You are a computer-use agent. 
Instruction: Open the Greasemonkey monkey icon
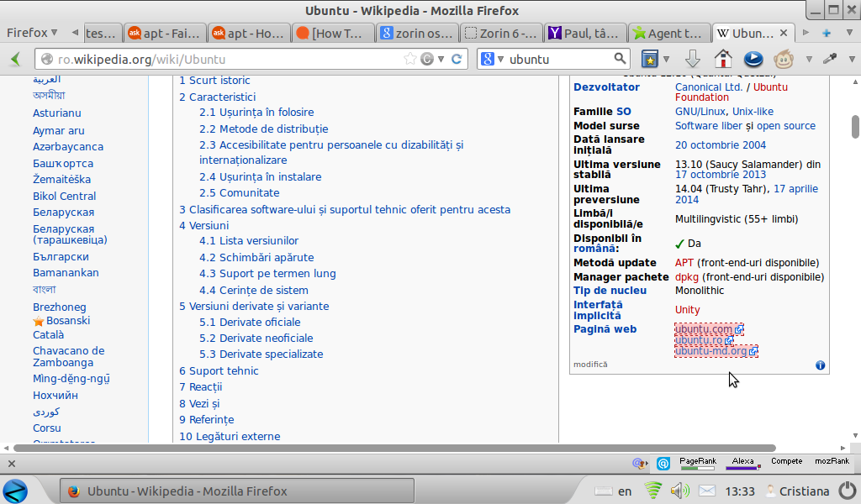[784, 59]
